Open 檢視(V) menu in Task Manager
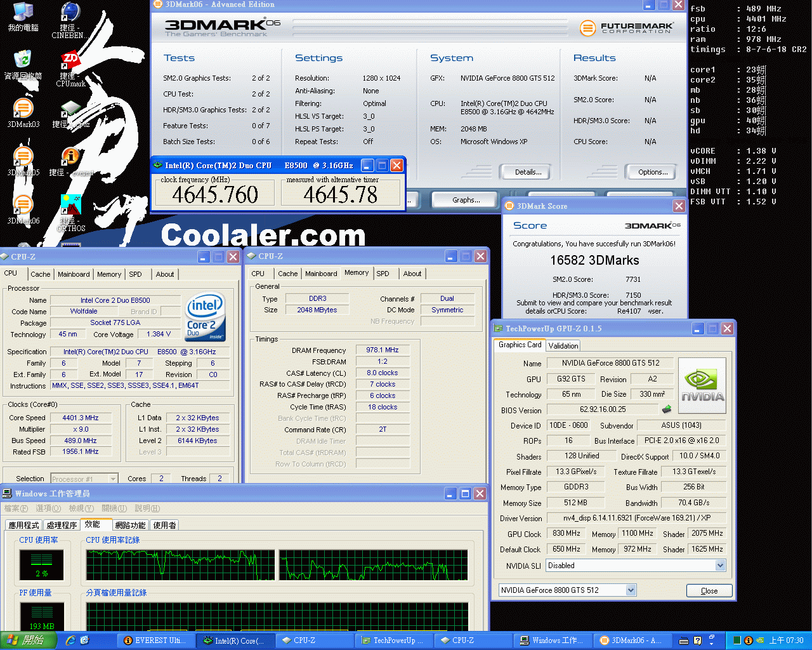 pyautogui.click(x=81, y=508)
